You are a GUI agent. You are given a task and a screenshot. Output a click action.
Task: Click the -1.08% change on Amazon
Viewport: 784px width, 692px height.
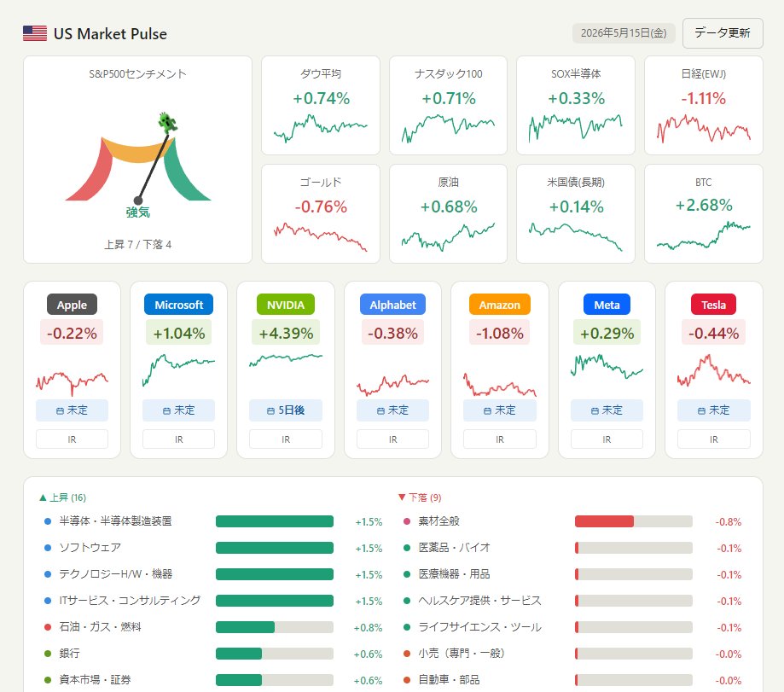click(x=500, y=333)
